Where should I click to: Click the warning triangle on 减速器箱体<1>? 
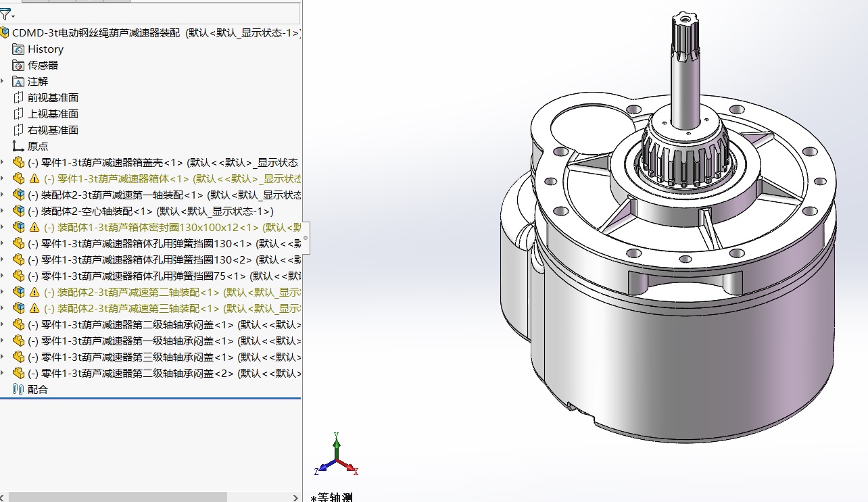coord(34,178)
